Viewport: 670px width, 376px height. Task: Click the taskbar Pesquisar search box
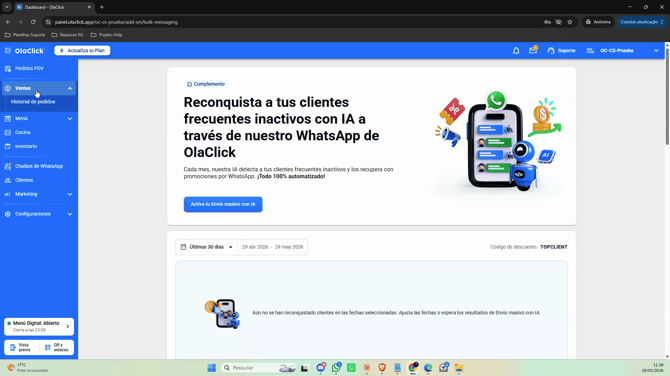[x=259, y=368]
